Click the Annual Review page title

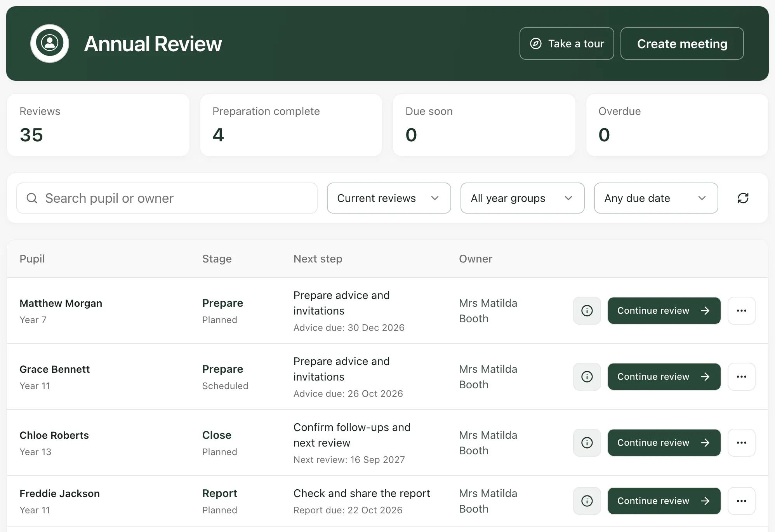pyautogui.click(x=153, y=43)
